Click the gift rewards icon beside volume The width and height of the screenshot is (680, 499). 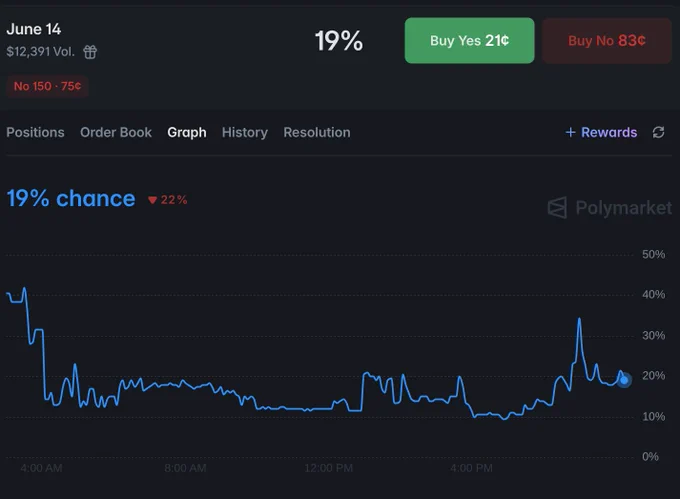[90, 52]
